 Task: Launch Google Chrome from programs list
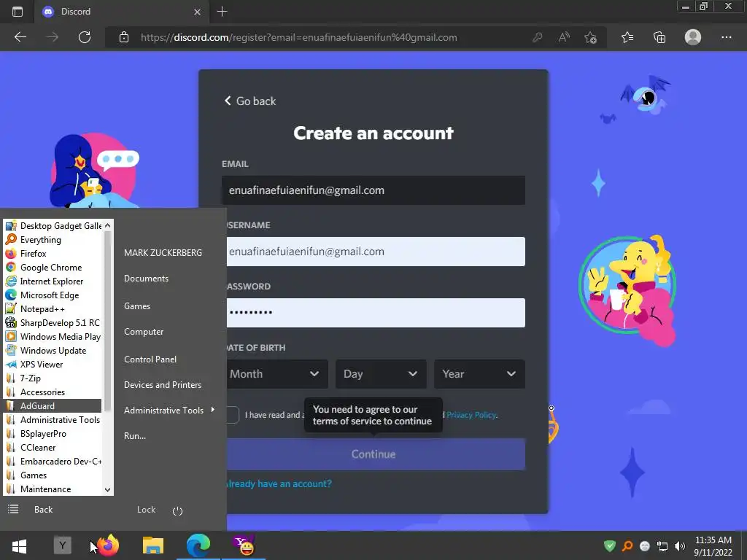pyautogui.click(x=53, y=267)
